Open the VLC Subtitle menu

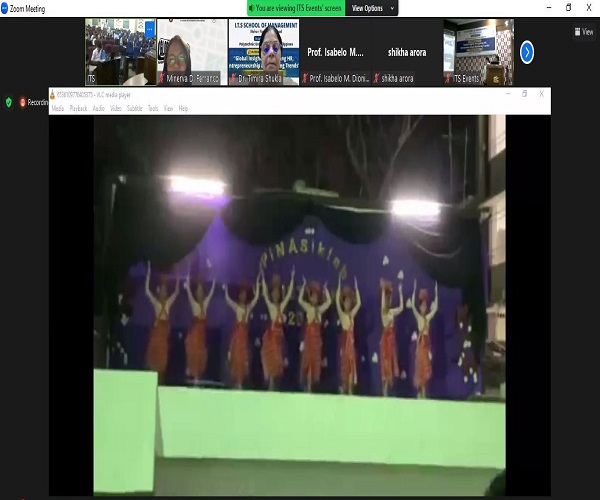[x=135, y=109]
